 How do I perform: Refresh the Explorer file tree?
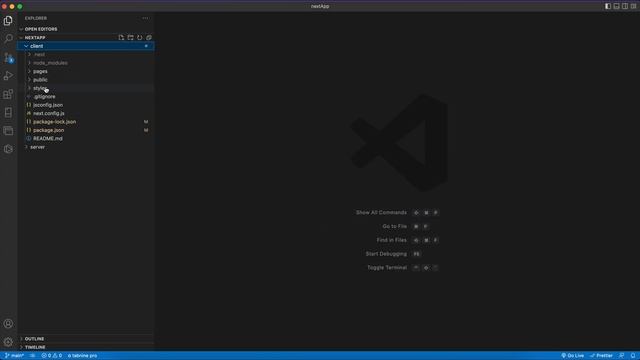pyautogui.click(x=140, y=38)
